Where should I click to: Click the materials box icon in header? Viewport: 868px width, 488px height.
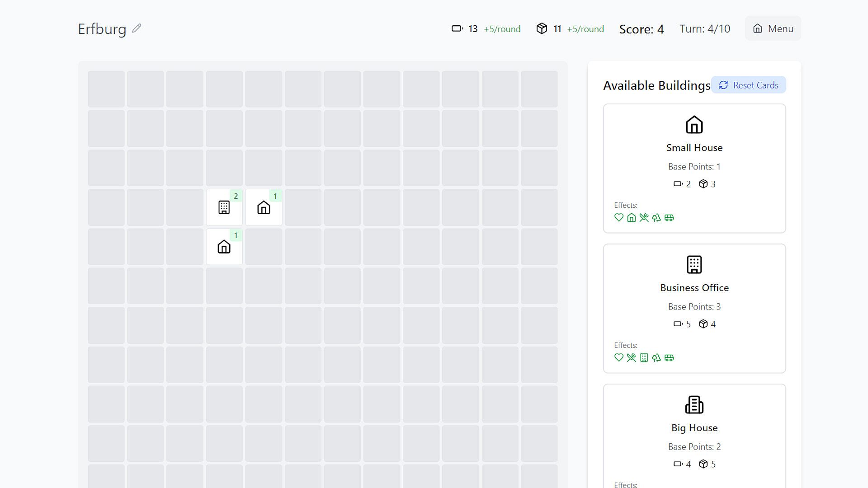pyautogui.click(x=542, y=29)
